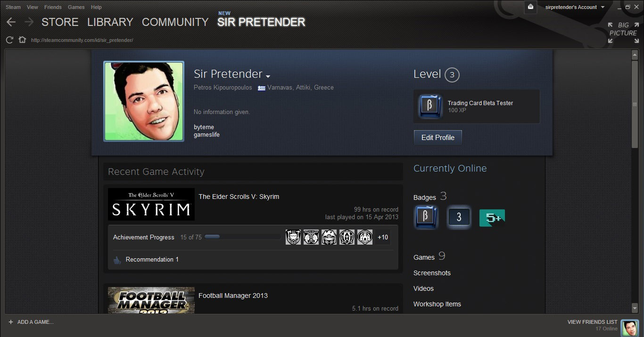
Task: Open the View menu
Action: (x=33, y=7)
